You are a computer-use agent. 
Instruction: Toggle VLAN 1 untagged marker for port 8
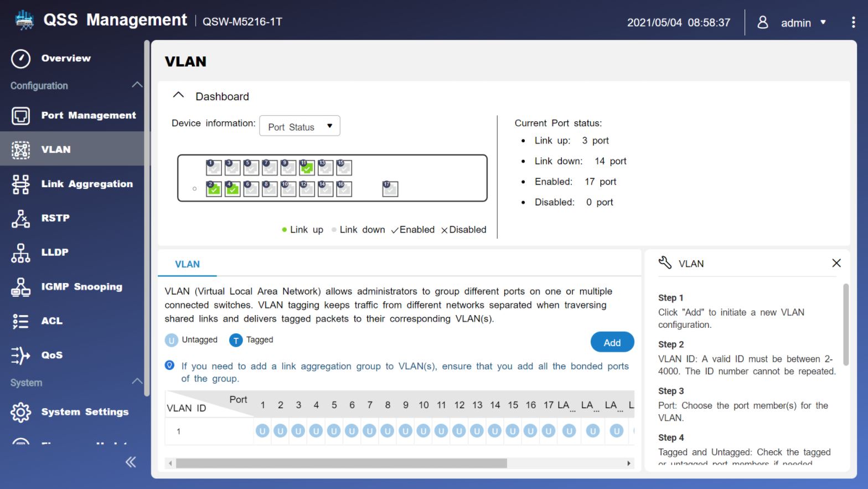pyautogui.click(x=387, y=431)
